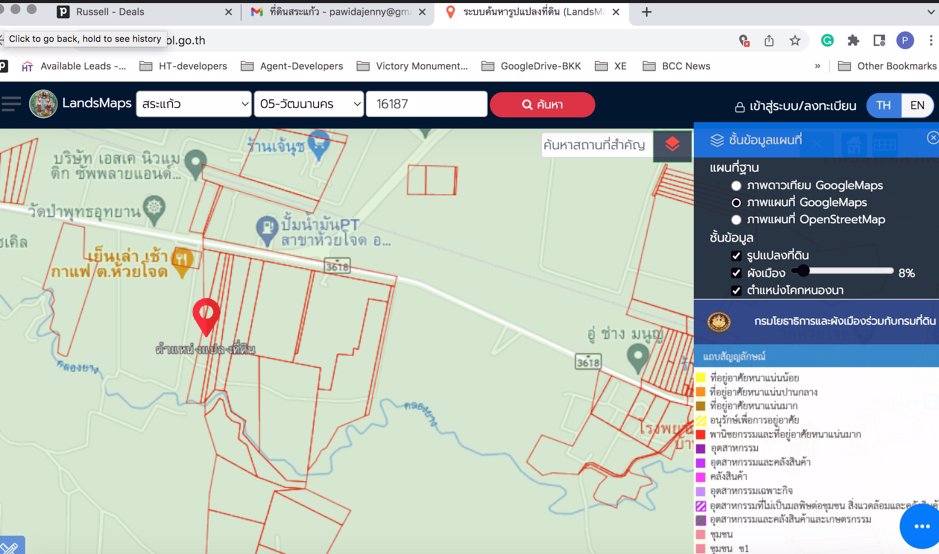Click the blue chat bubble button

pos(916,525)
